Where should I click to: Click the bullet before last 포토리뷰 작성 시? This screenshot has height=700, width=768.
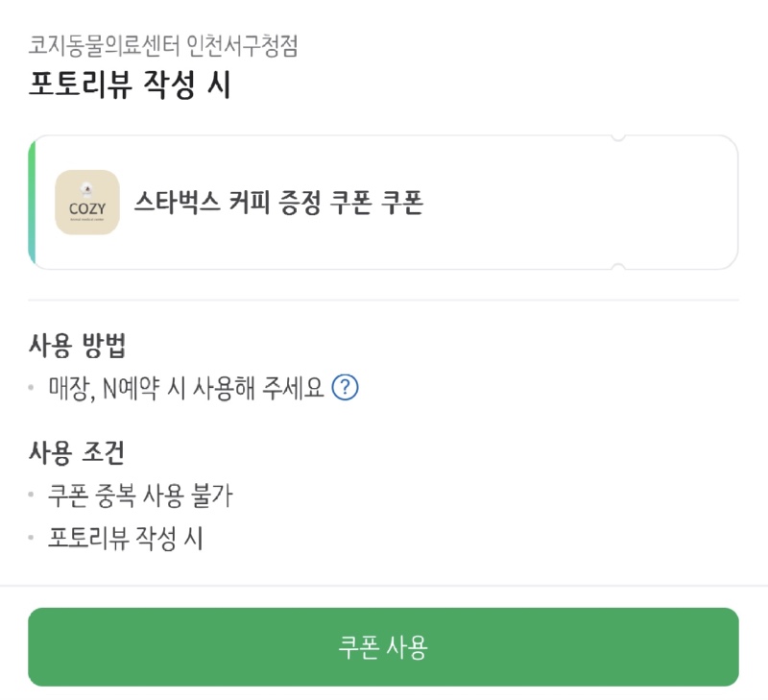[31, 538]
